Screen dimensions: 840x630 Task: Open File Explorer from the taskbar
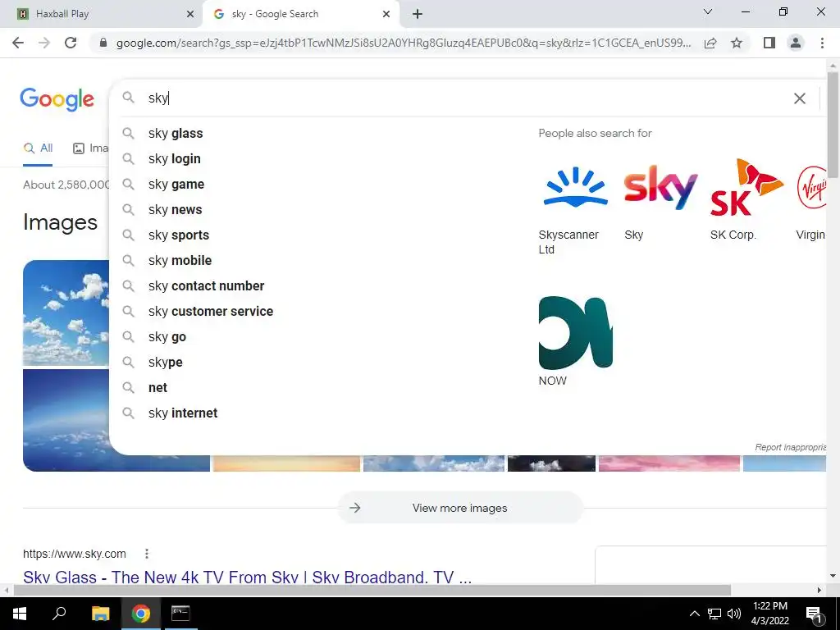[x=100, y=614]
